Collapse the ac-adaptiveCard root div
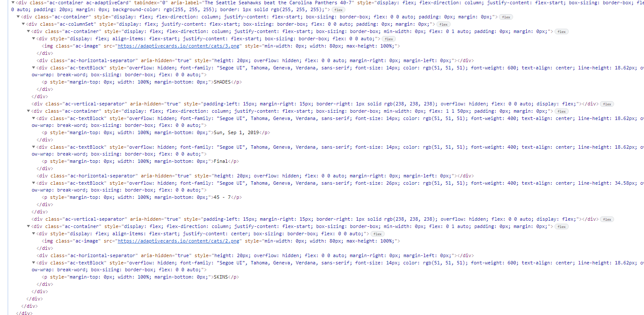The image size is (644, 315). 13,2
